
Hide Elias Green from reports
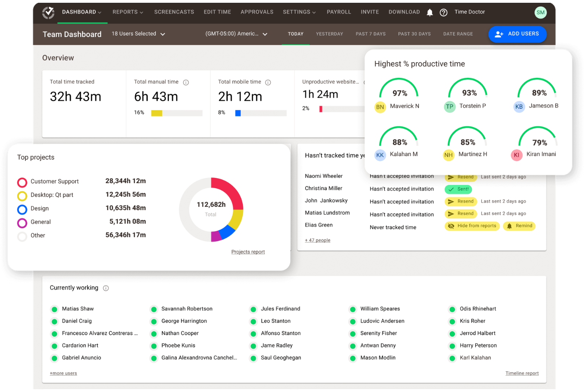(472, 226)
